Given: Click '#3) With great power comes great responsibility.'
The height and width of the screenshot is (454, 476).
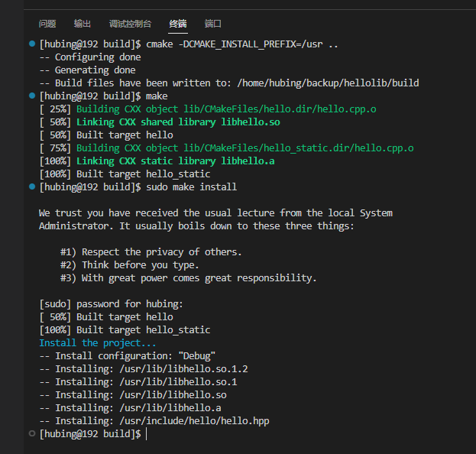Looking at the screenshot, I should point(188,278).
